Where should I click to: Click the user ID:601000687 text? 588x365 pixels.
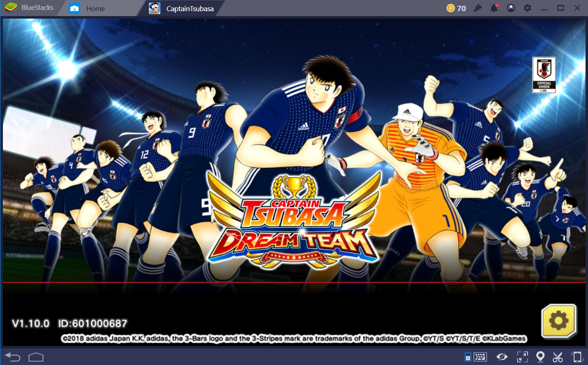pyautogui.click(x=93, y=324)
